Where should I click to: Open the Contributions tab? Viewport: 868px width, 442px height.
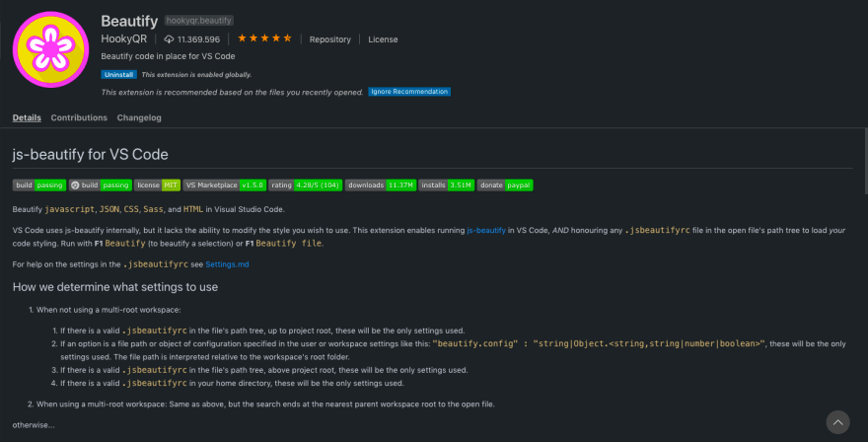pos(79,117)
